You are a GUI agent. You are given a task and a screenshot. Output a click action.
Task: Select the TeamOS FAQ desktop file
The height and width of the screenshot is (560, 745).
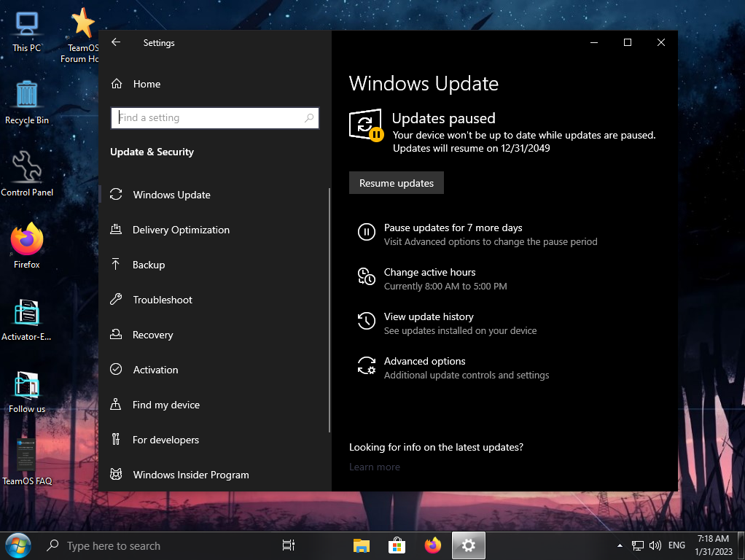26,462
